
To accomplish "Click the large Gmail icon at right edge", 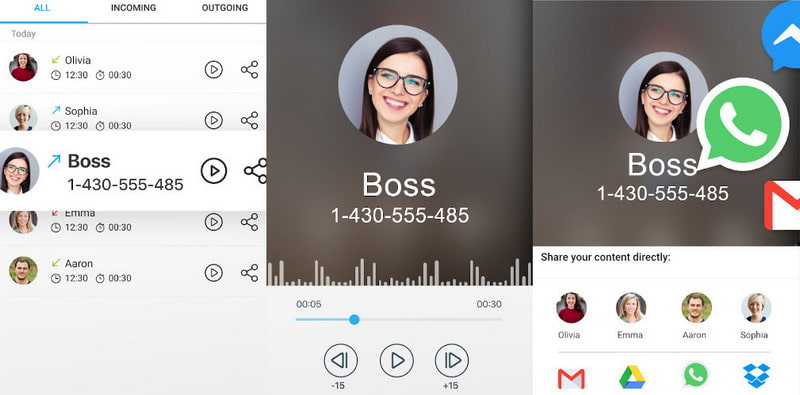I will click(x=782, y=205).
